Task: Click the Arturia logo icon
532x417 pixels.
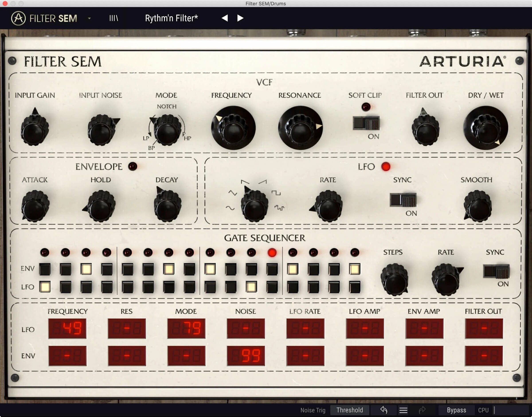Action: click(x=18, y=18)
